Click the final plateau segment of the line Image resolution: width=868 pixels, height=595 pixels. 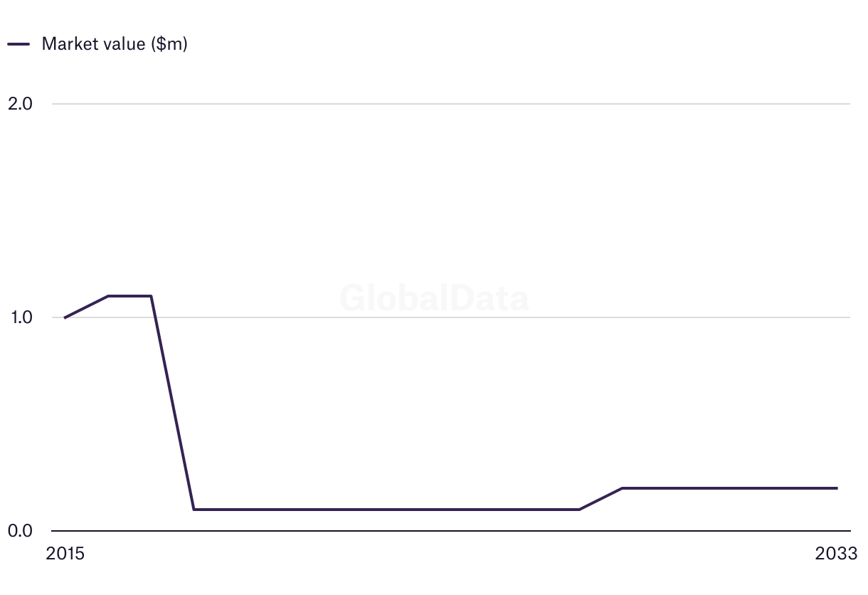click(x=729, y=488)
